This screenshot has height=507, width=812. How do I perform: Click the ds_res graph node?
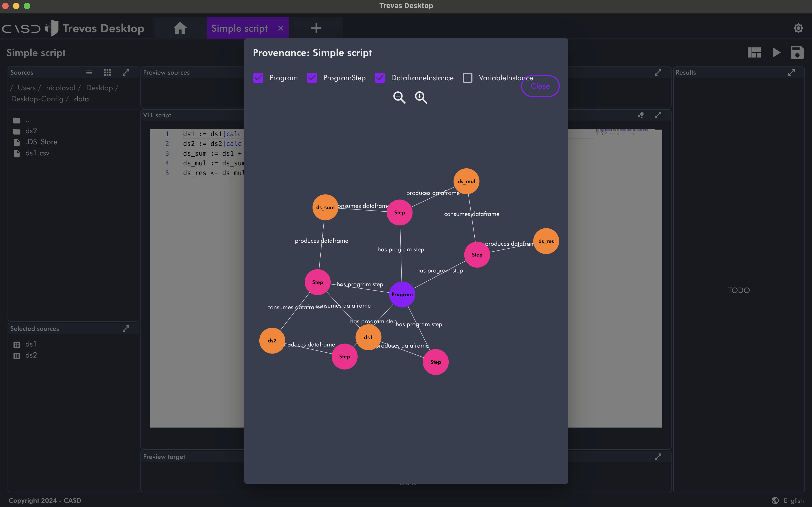click(x=546, y=241)
